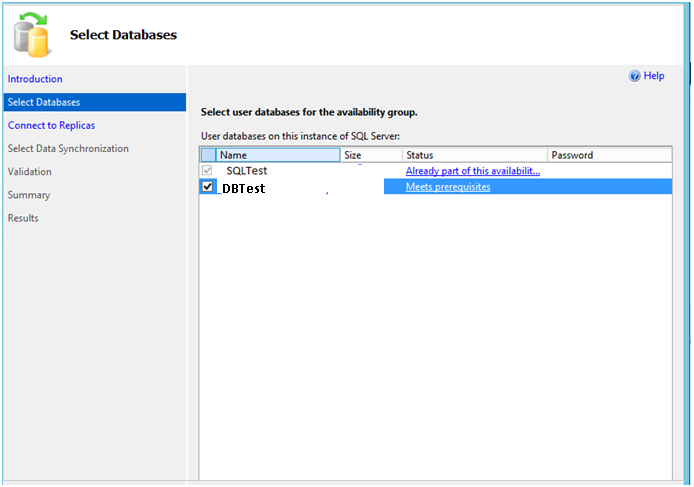Switch to Select Data Synchronization step
694x487 pixels.
point(68,148)
